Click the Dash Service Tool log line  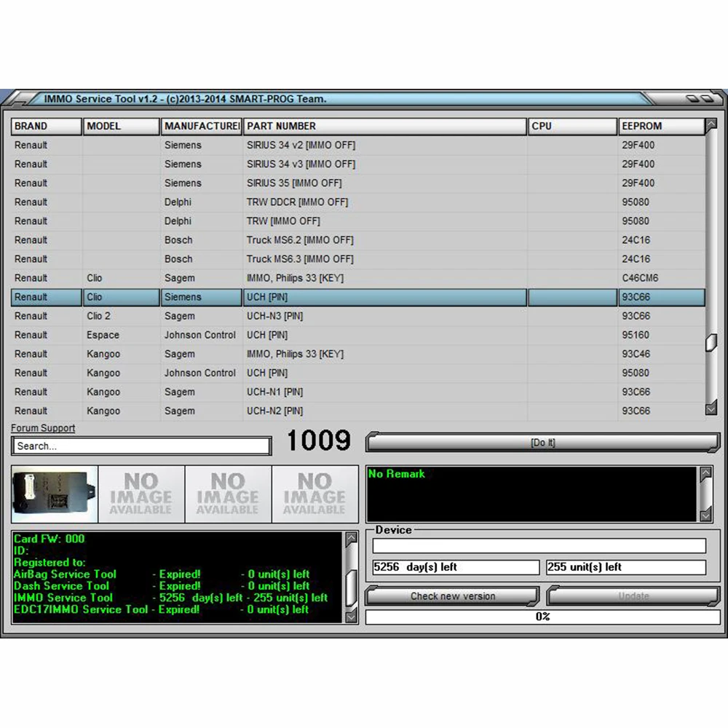tap(161, 586)
